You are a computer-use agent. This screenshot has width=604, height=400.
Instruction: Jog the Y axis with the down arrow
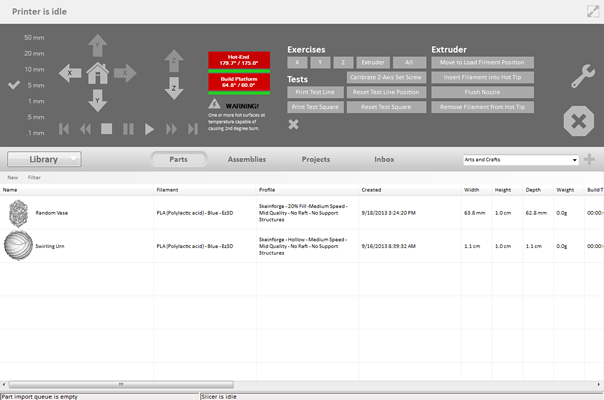click(97, 100)
